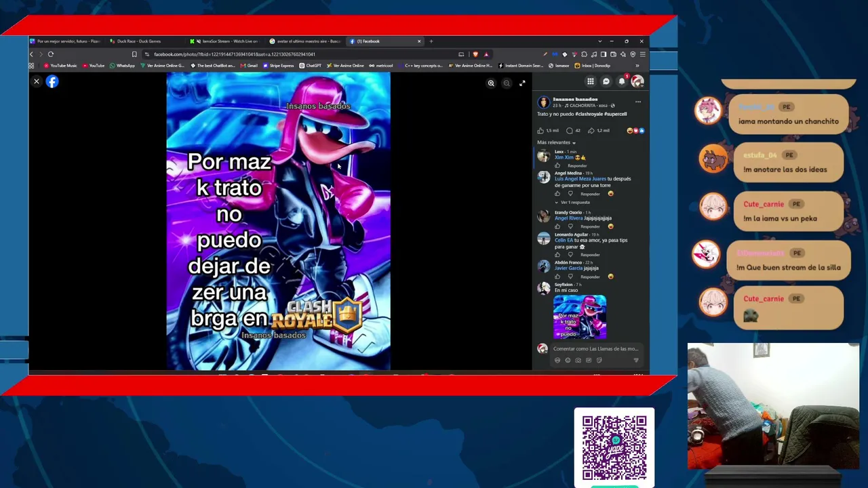Reply to Lexx's comment
868x488 pixels.
click(x=577, y=165)
